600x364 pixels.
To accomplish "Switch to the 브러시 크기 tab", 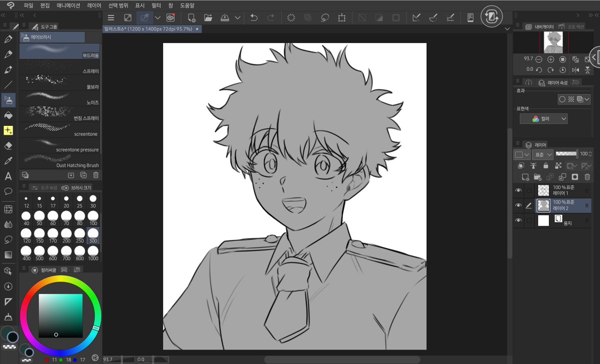I will [x=76, y=188].
